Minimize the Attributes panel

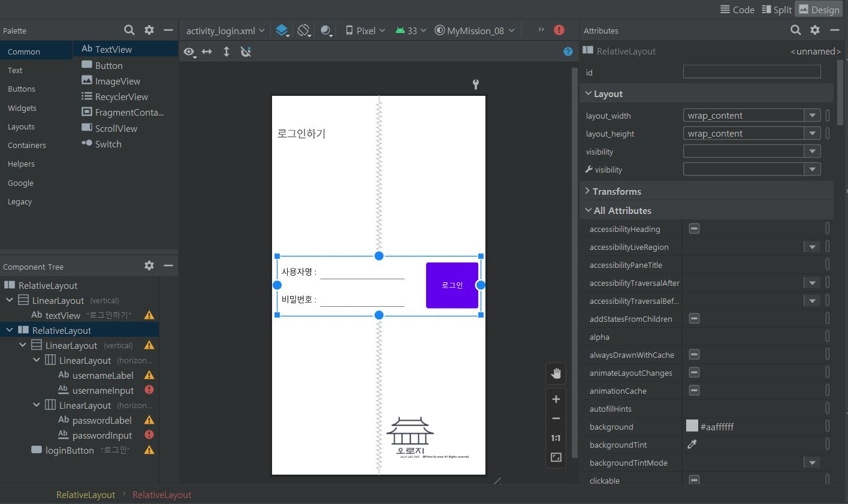835,30
